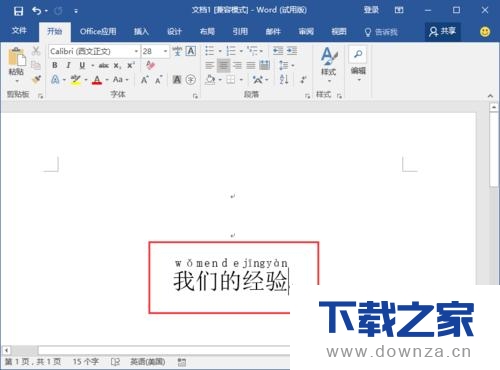The image size is (500, 370).
Task: Click the paragraph Shading paint bucket
Action: point(211,80)
